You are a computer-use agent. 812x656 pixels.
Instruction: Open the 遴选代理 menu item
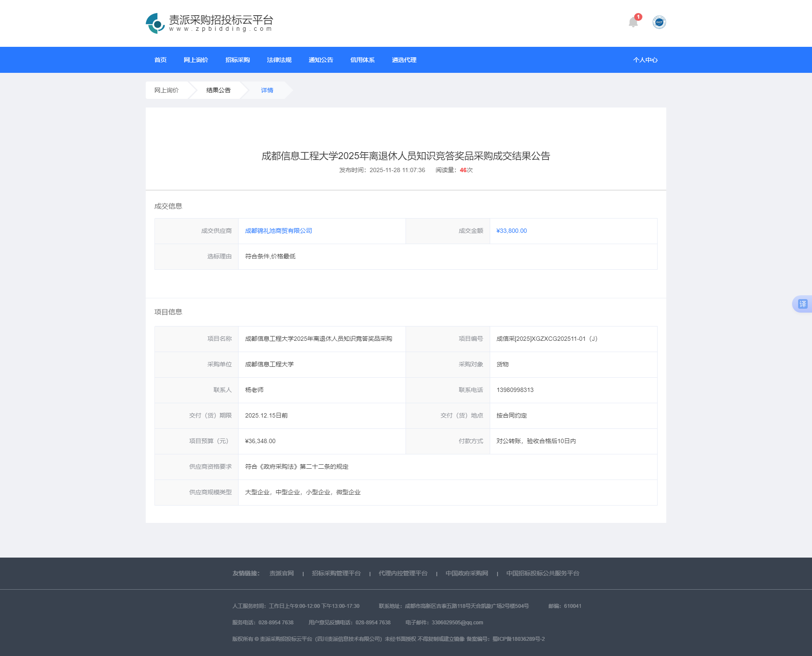[404, 60]
